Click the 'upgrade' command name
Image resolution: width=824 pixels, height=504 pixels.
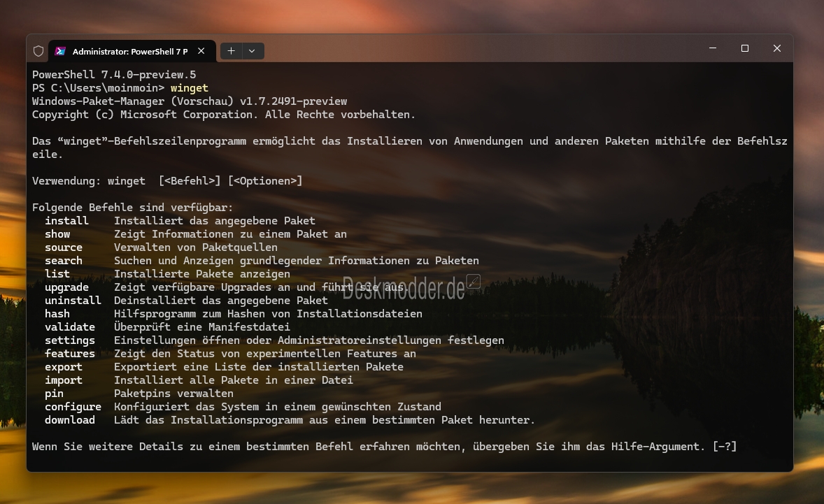[x=66, y=287]
